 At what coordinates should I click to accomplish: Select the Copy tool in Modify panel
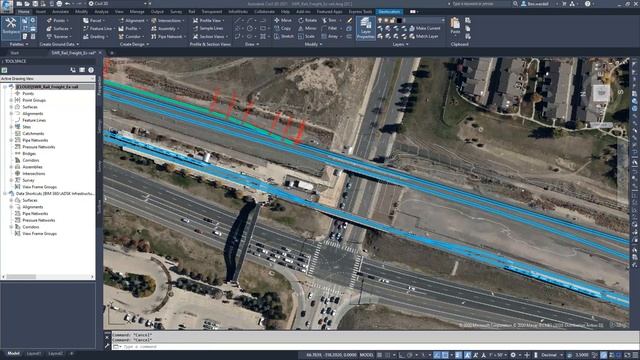283,28
